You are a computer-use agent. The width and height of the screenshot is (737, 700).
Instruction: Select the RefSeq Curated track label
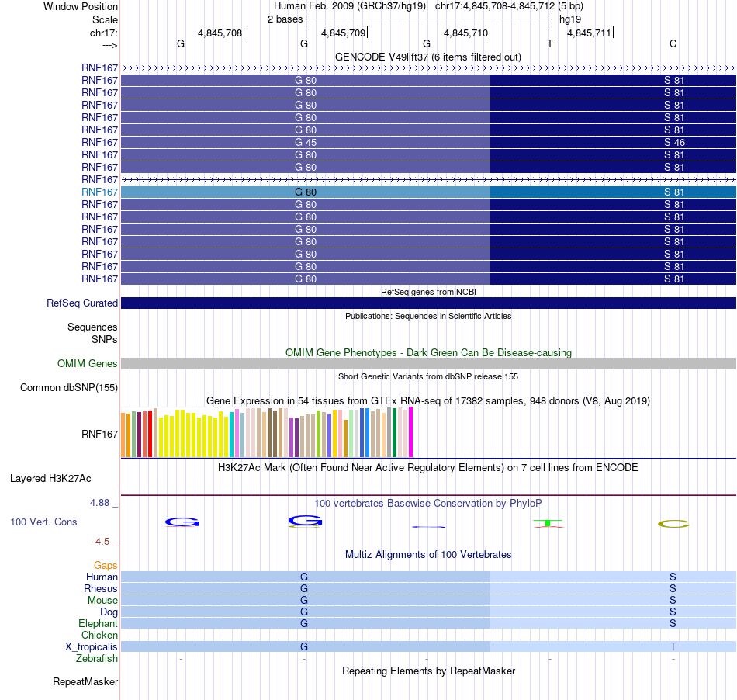pos(81,303)
